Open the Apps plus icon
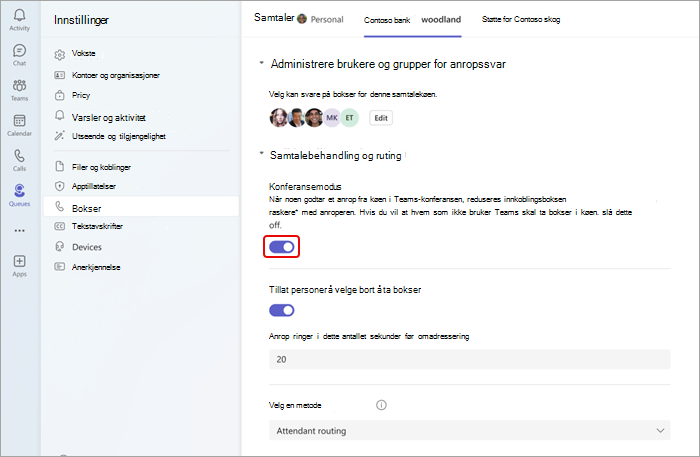Image resolution: width=700 pixels, height=457 pixels. click(x=19, y=261)
